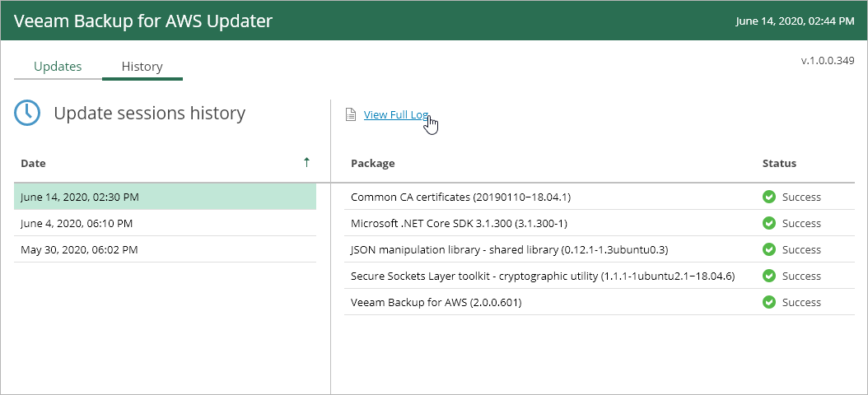Click the Secure Sockets Layer toolkit row
Screen dimensions: 868x395
pos(600,276)
